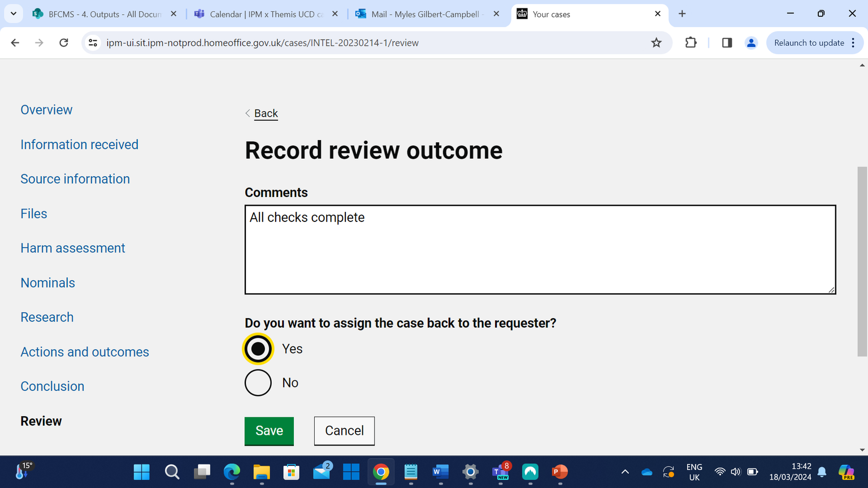The width and height of the screenshot is (868, 488).
Task: Open Settings gear on taskbar
Action: click(470, 472)
